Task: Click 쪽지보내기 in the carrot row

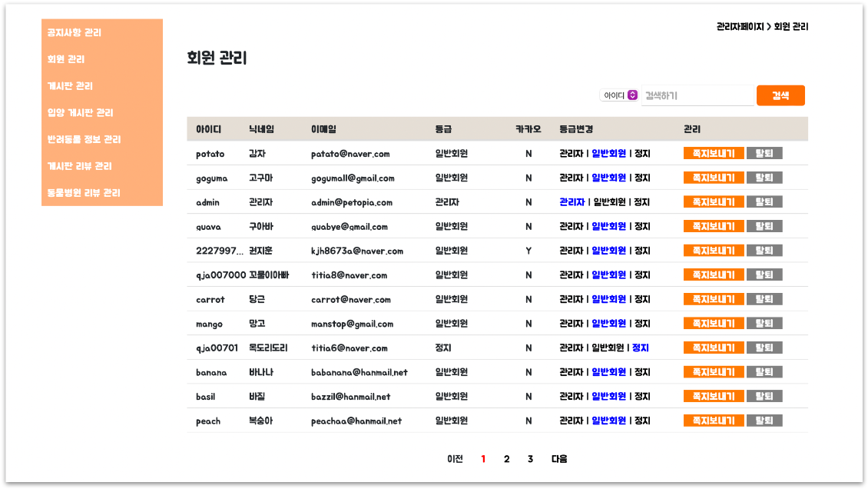Action: pos(714,299)
